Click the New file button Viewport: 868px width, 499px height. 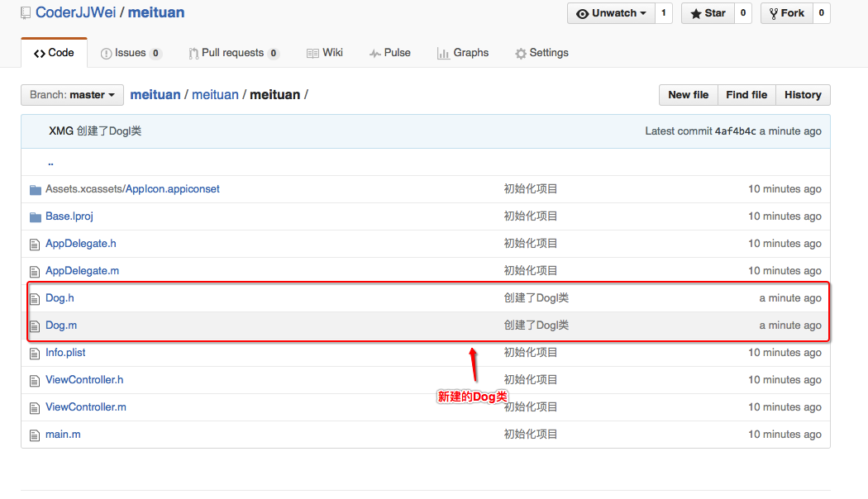[x=688, y=95]
